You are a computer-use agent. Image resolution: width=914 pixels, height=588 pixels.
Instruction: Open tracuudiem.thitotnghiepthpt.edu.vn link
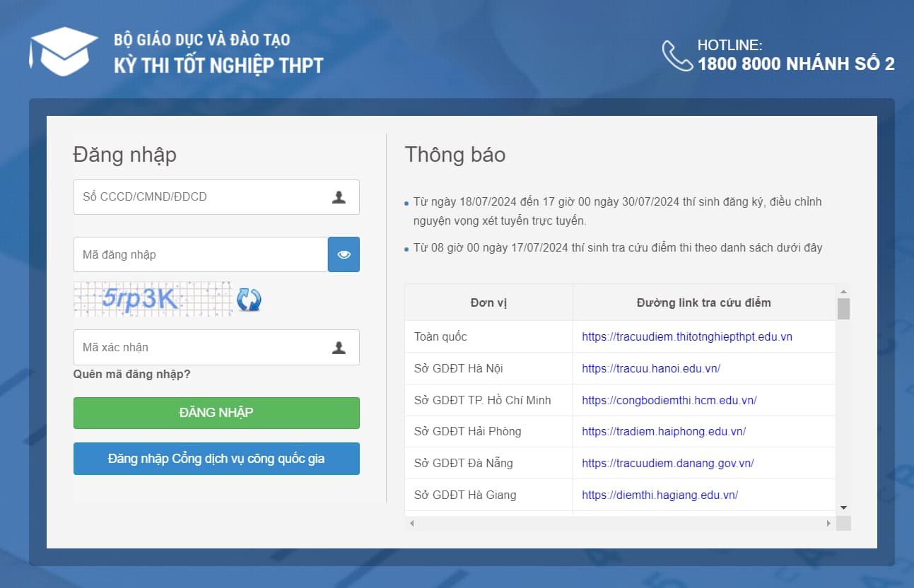687,336
